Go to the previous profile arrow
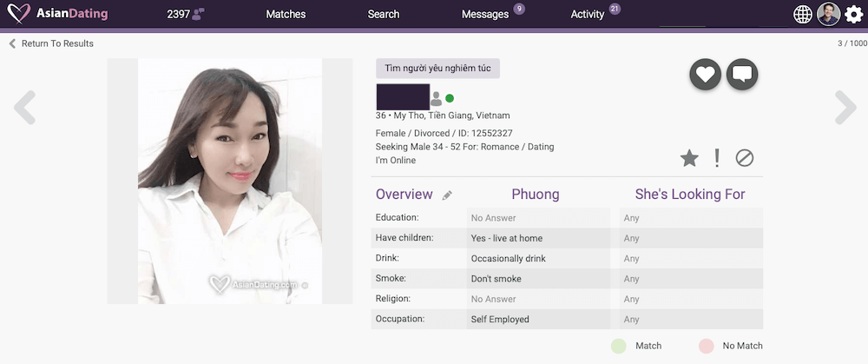 [24, 108]
